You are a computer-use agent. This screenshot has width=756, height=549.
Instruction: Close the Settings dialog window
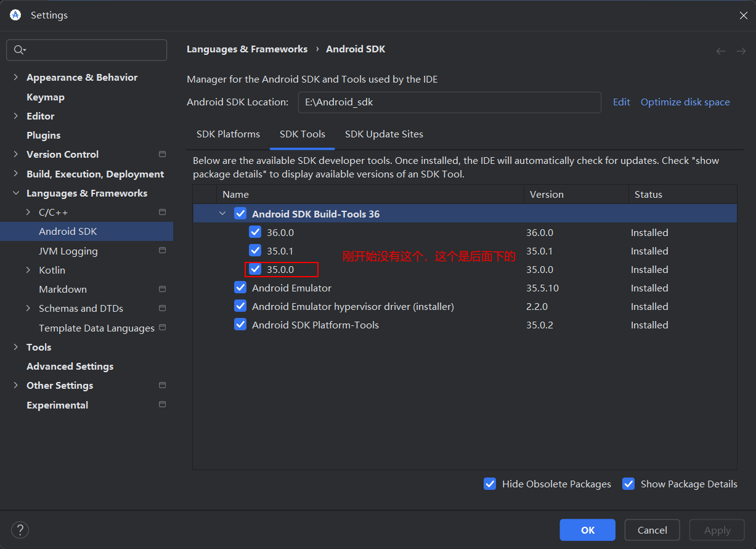[x=744, y=15]
